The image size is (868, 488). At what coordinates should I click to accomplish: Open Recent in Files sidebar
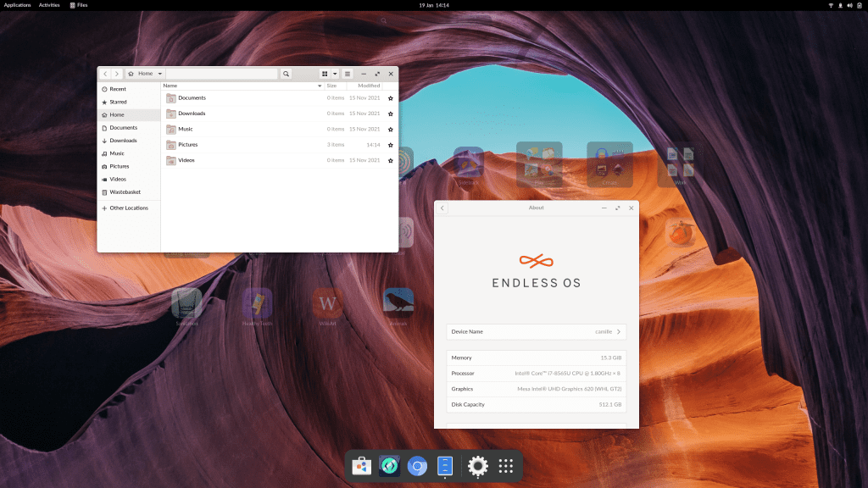(x=129, y=89)
